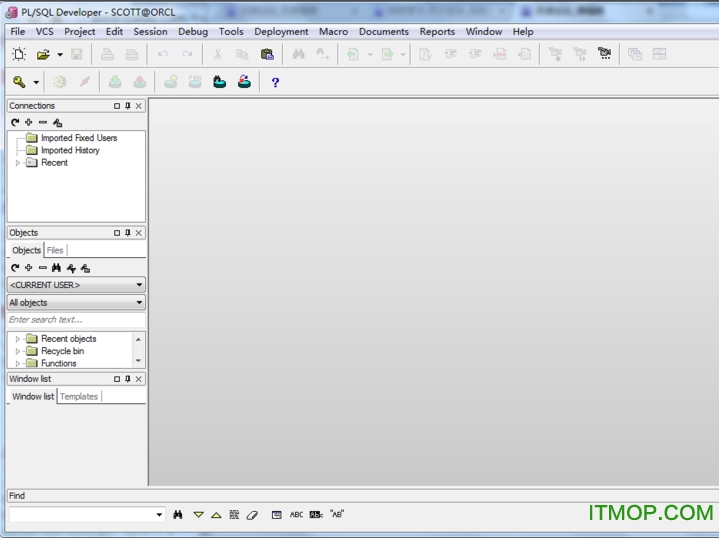Viewport: 719px width, 538px height.
Task: Click the Execute gear icon
Action: click(60, 82)
